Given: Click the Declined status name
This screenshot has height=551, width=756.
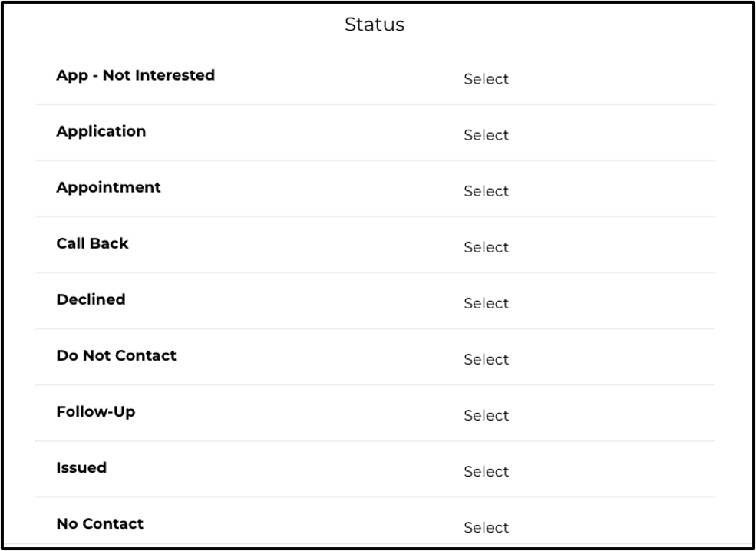Looking at the screenshot, I should click(91, 299).
